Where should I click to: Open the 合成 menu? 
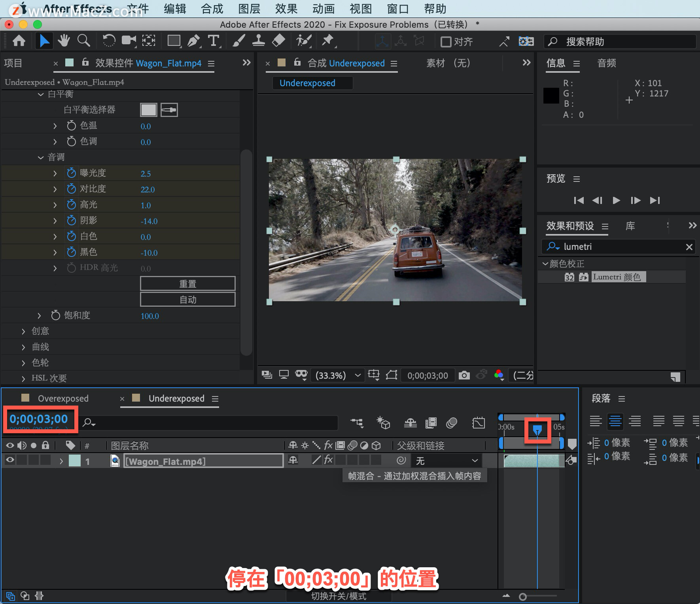(x=212, y=9)
